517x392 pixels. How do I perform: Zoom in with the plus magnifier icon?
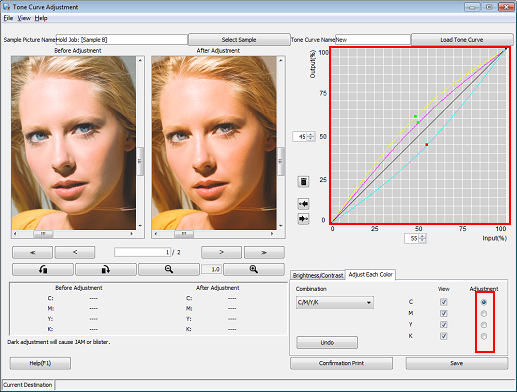click(254, 269)
